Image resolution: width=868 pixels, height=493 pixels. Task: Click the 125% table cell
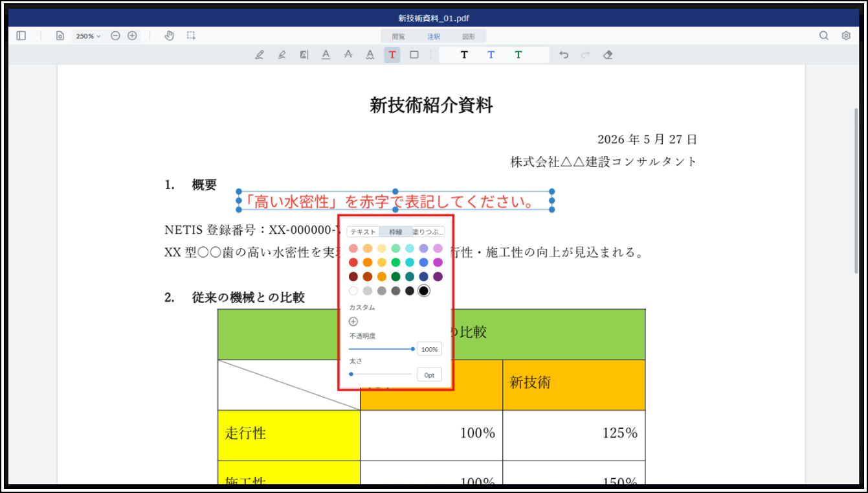point(574,435)
